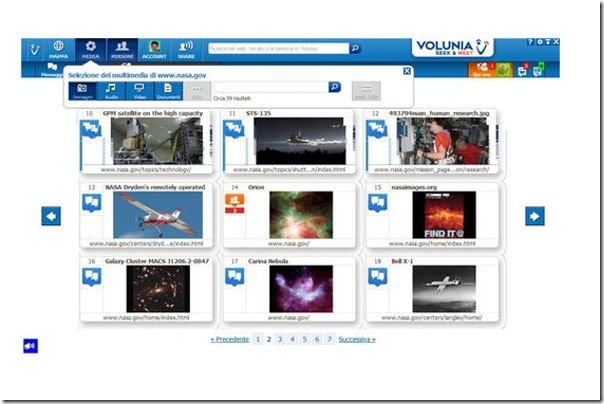Open chat icon on NASA Dryden card
Screen dimensions: 604x404
click(x=92, y=203)
